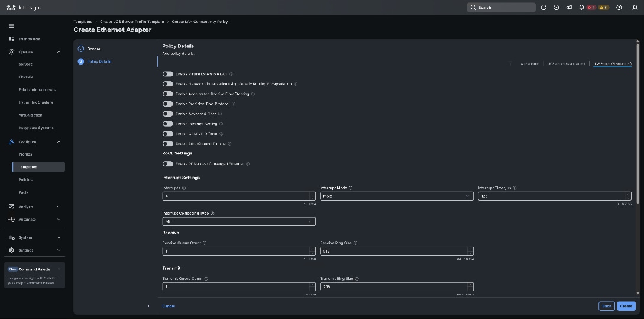Select the All Platforms filter tab
Screen dimensions: 644x319
(530, 64)
